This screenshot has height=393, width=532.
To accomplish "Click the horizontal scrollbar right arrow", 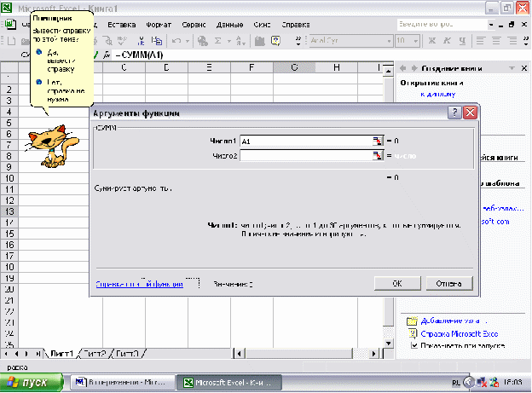I will pos(374,354).
